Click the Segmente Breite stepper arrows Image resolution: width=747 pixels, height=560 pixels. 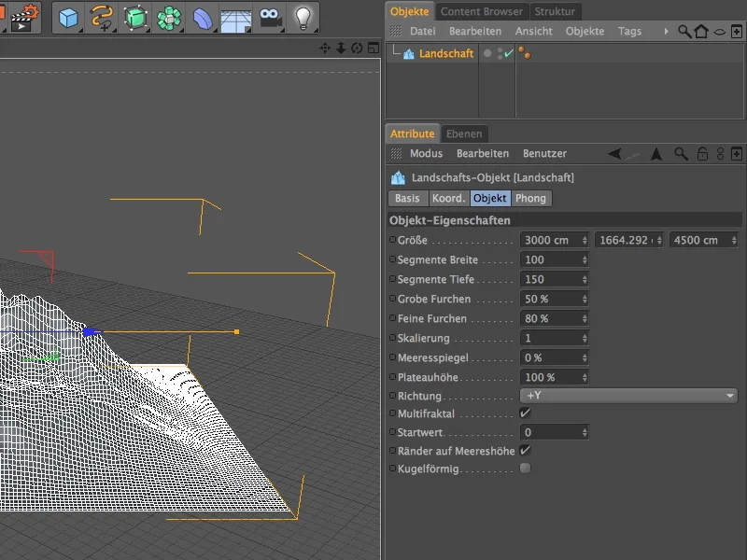(x=585, y=260)
